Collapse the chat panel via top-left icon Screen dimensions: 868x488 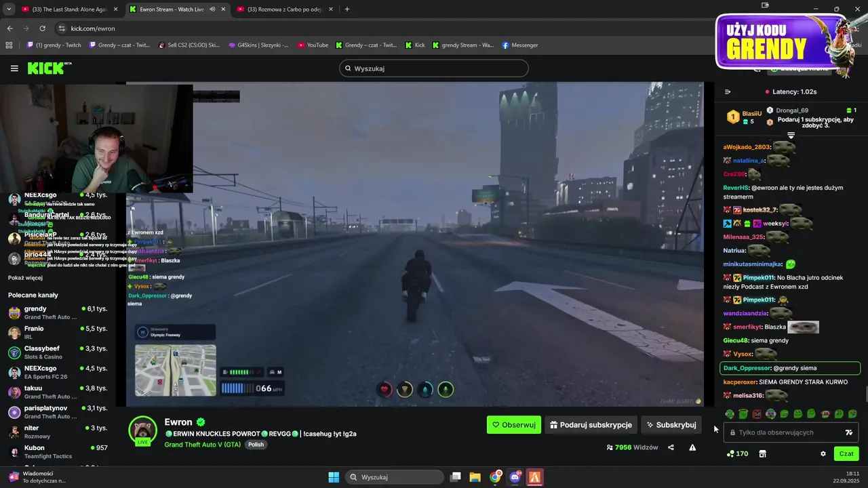coord(728,91)
